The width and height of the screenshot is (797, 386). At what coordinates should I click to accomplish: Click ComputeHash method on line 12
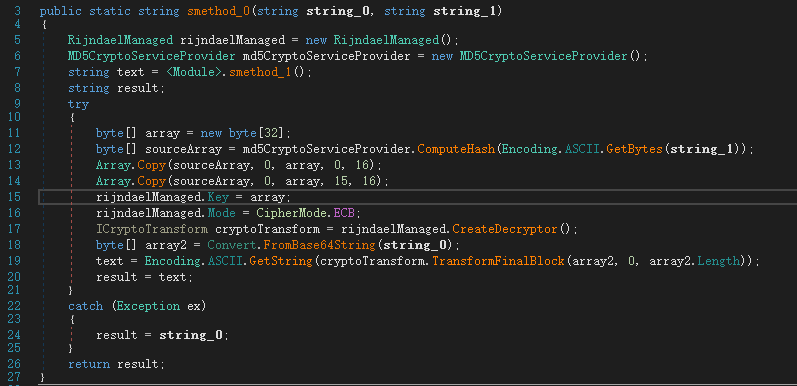456,150
